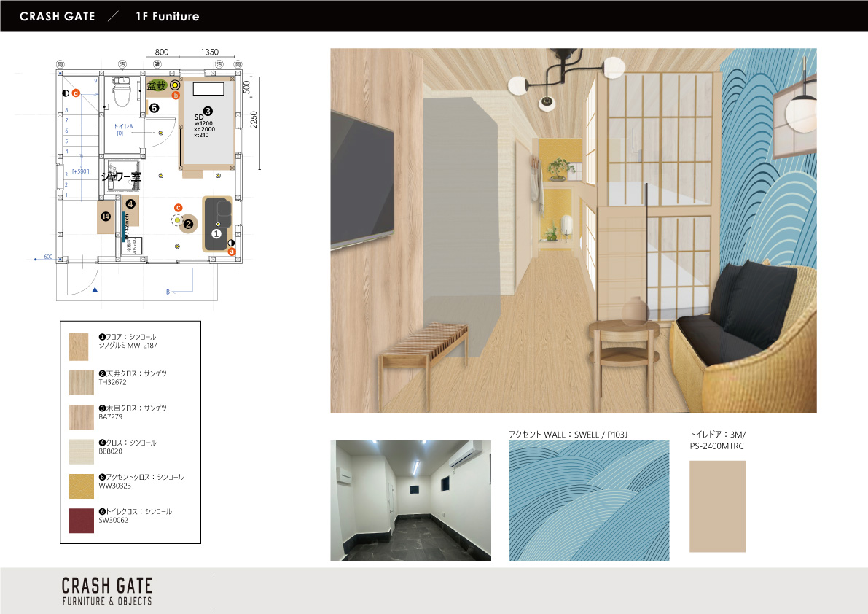Click the green 盆栽 bonsai label
The height and width of the screenshot is (614, 868).
pos(157,86)
